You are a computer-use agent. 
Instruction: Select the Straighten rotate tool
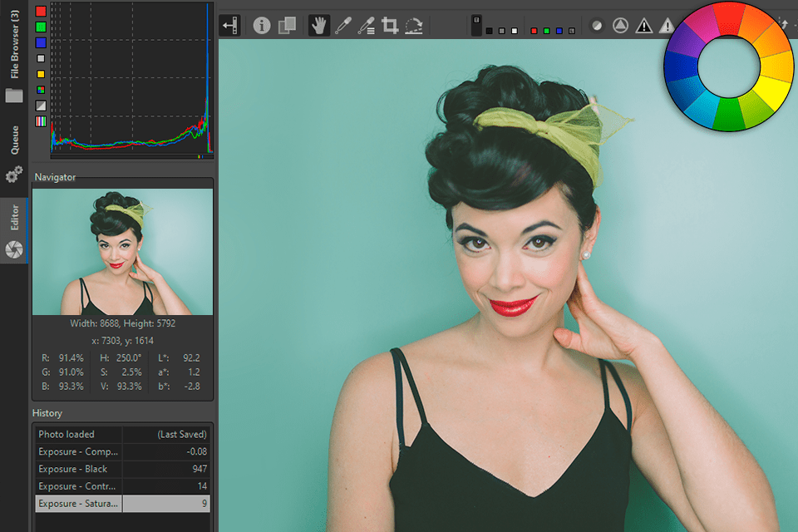(x=414, y=27)
